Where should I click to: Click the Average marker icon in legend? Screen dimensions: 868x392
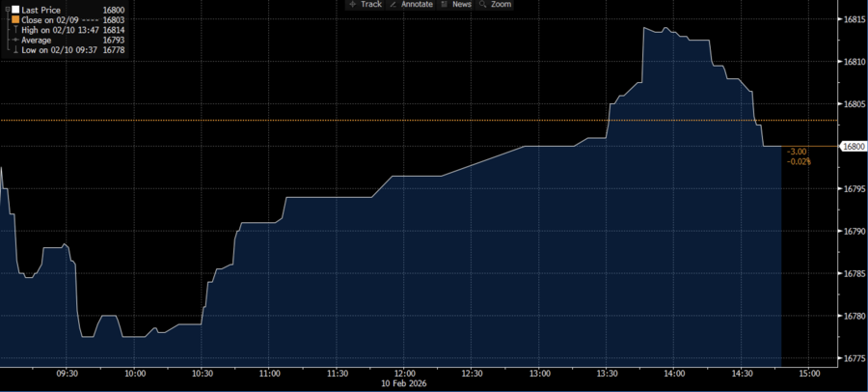coord(14,41)
